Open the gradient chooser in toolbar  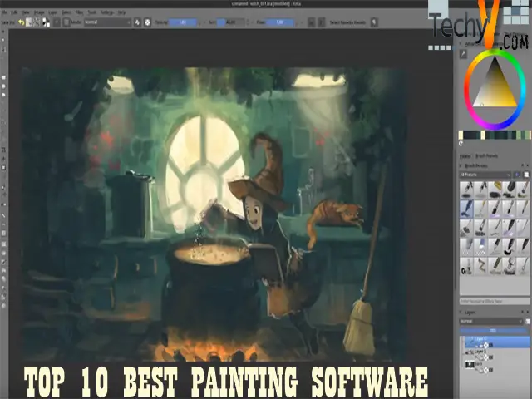[30, 22]
